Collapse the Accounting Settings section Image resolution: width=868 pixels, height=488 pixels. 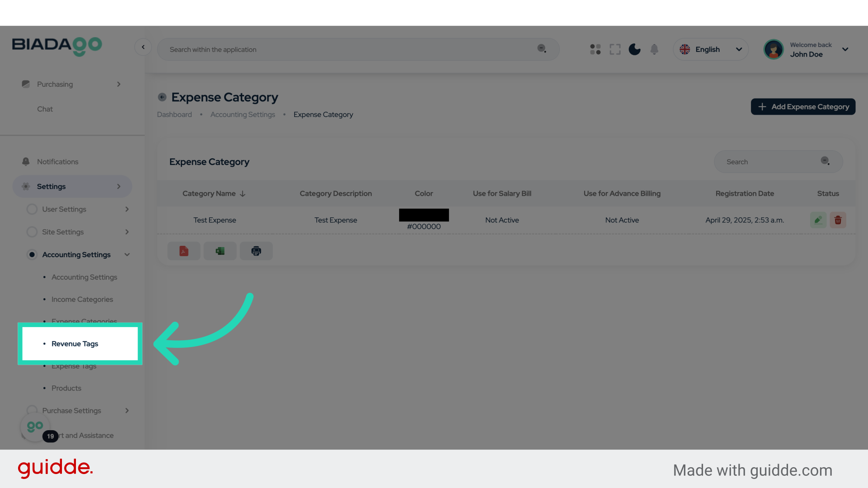[127, 254]
